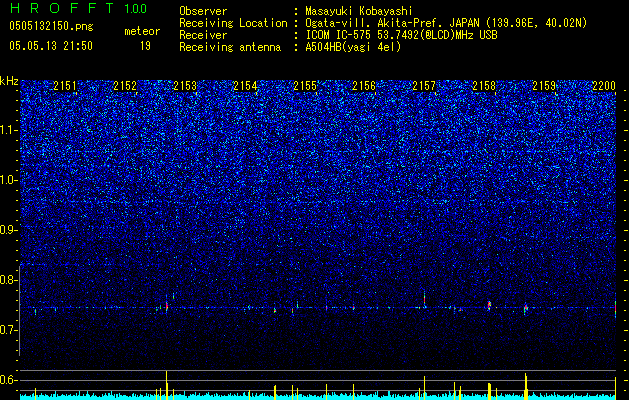Viewport: 629px width, 400px height.
Task: Click the 2158 time marker
Action: [x=484, y=85]
